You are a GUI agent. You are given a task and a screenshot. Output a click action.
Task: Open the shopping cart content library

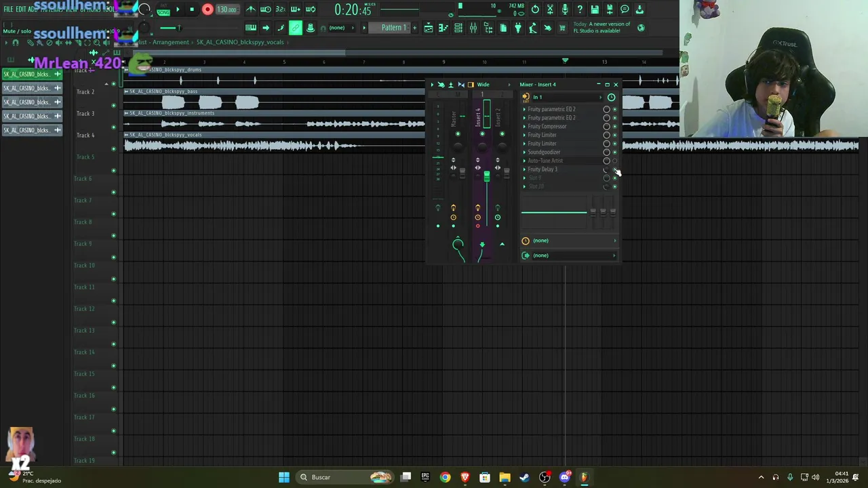(562, 28)
